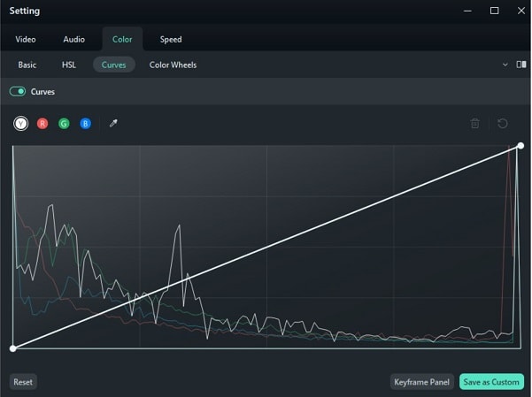Open the HSL sub-tab
The height and width of the screenshot is (397, 532).
[69, 65]
